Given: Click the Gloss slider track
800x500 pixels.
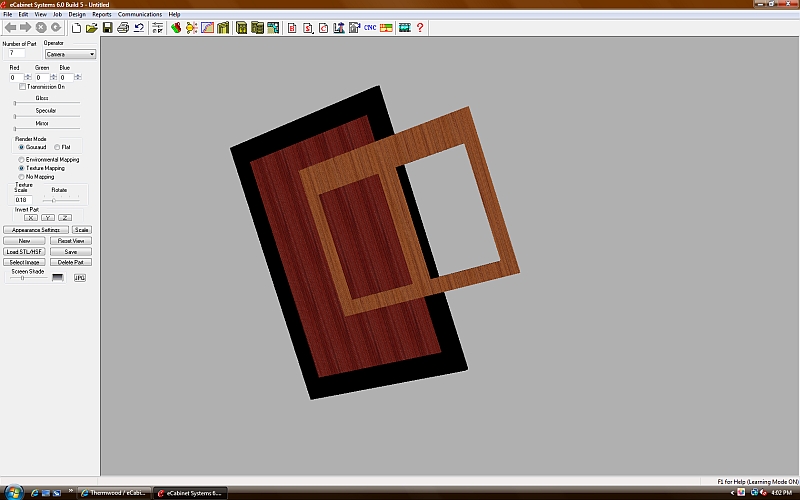Looking at the screenshot, I should coord(46,103).
